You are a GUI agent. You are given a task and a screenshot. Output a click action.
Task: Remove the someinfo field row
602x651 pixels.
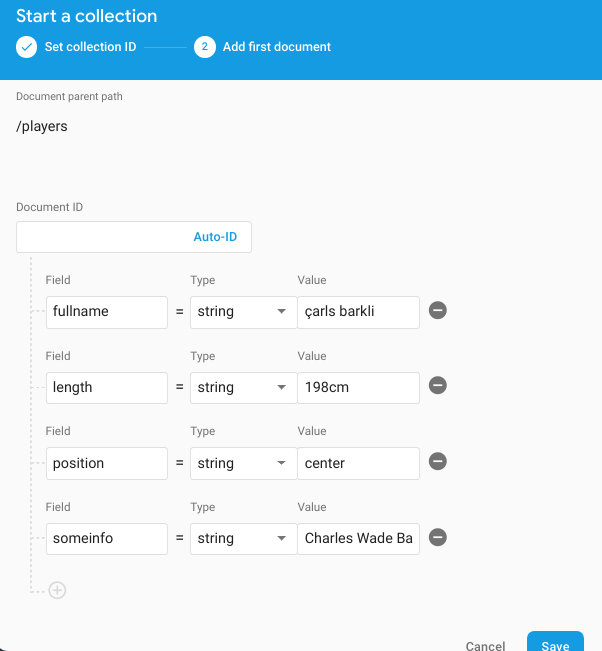[x=437, y=538]
